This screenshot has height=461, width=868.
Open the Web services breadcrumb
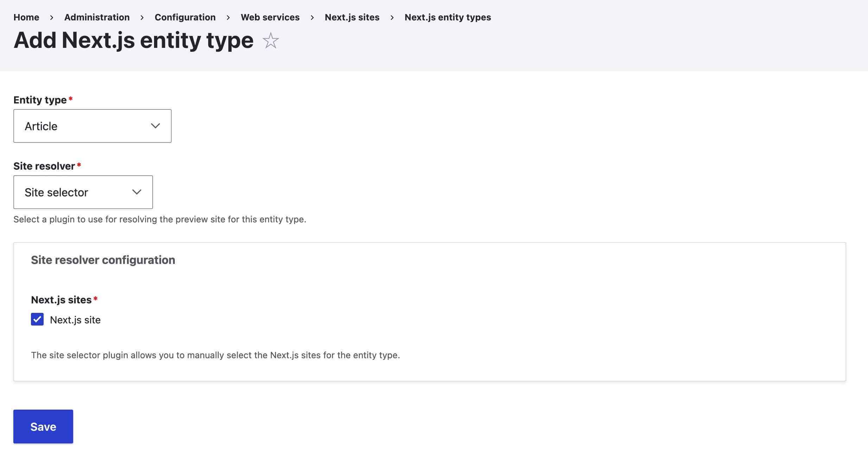click(270, 17)
